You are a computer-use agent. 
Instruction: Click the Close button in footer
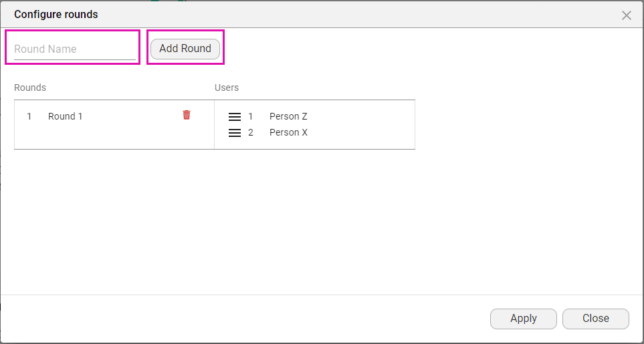coord(595,319)
